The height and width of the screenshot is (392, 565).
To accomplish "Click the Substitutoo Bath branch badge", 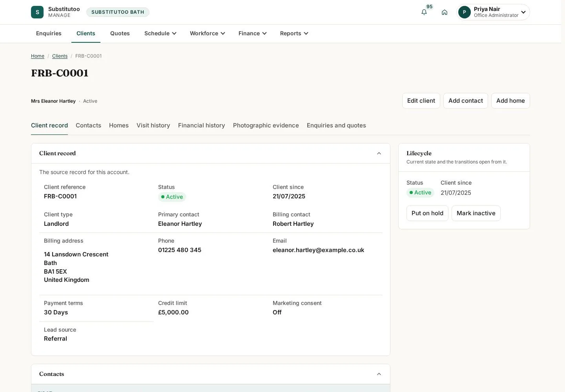I will [x=118, y=12].
